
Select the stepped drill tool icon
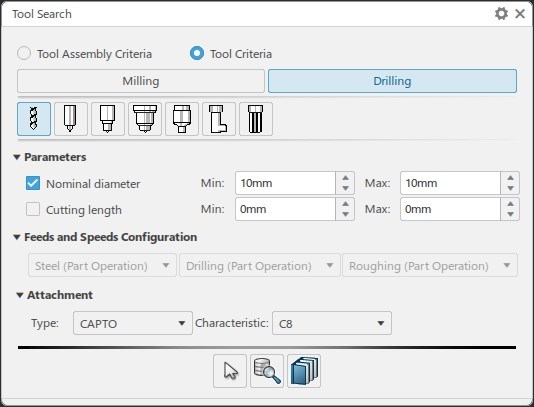[x=108, y=119]
